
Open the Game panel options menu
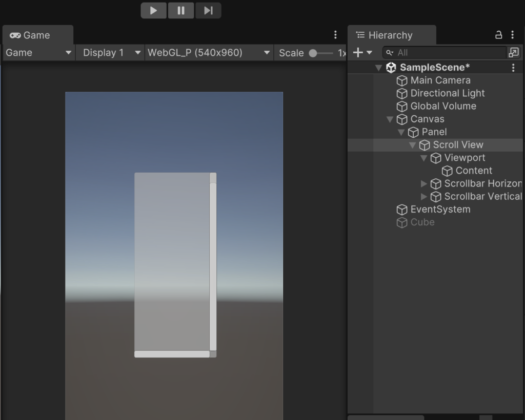pos(335,35)
